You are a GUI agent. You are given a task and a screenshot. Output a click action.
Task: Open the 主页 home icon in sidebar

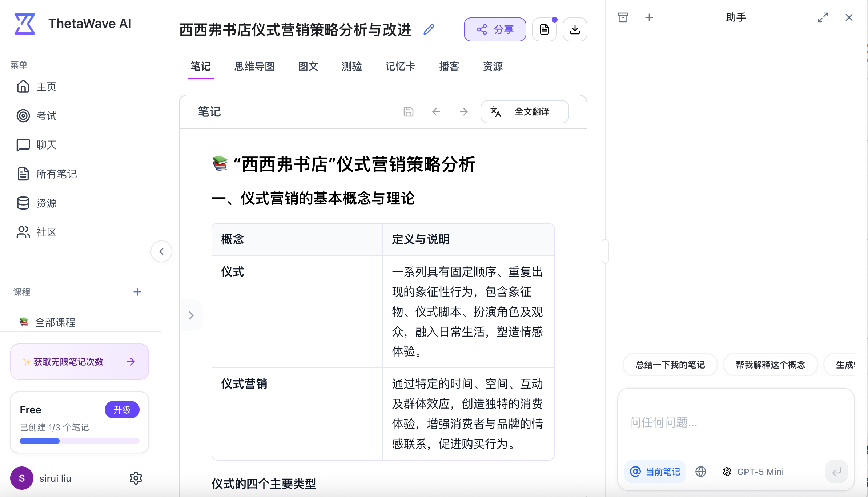click(23, 87)
